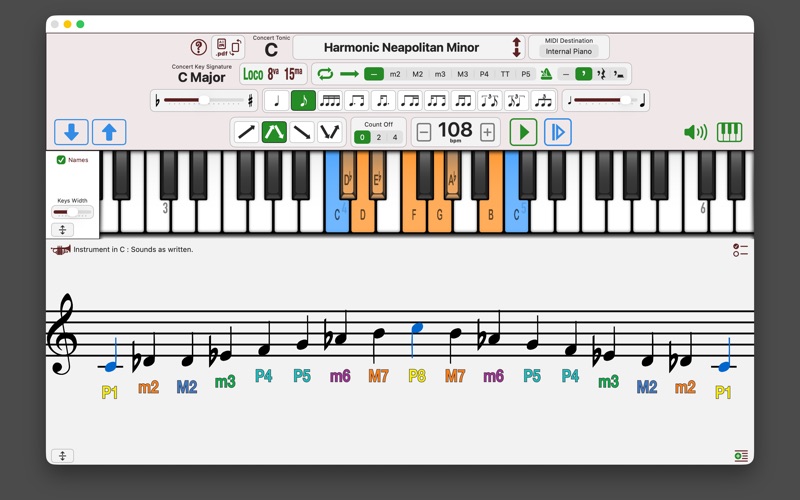Click the green right arrow progression icon
This screenshot has width=800, height=500.
coord(349,74)
